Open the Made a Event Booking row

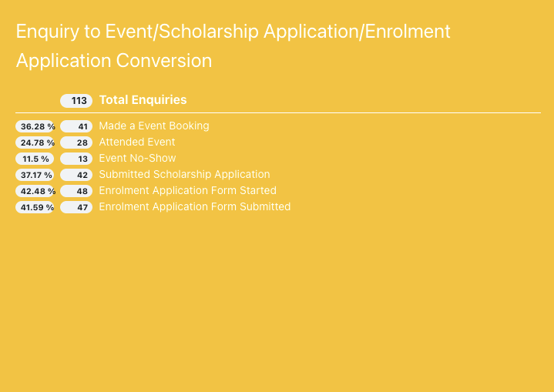153,126
